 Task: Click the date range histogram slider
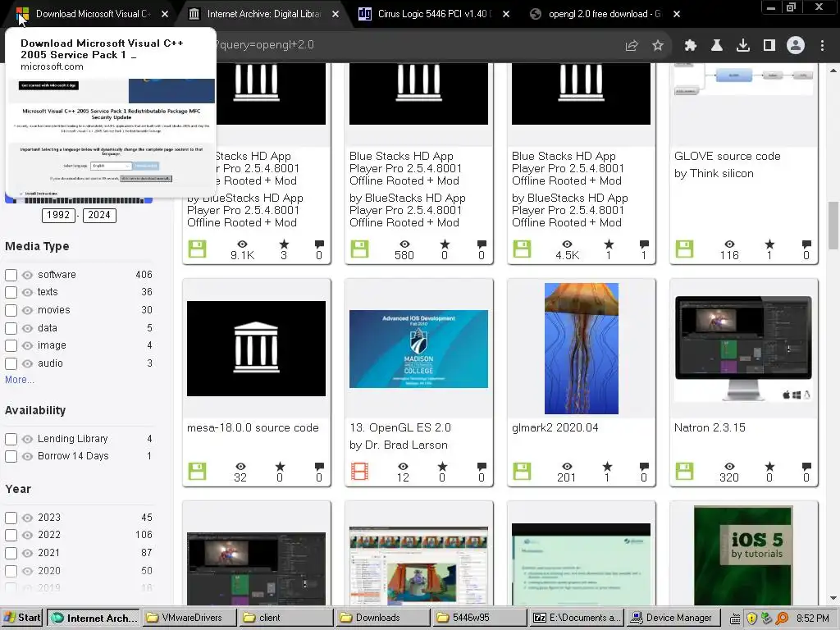(79, 200)
